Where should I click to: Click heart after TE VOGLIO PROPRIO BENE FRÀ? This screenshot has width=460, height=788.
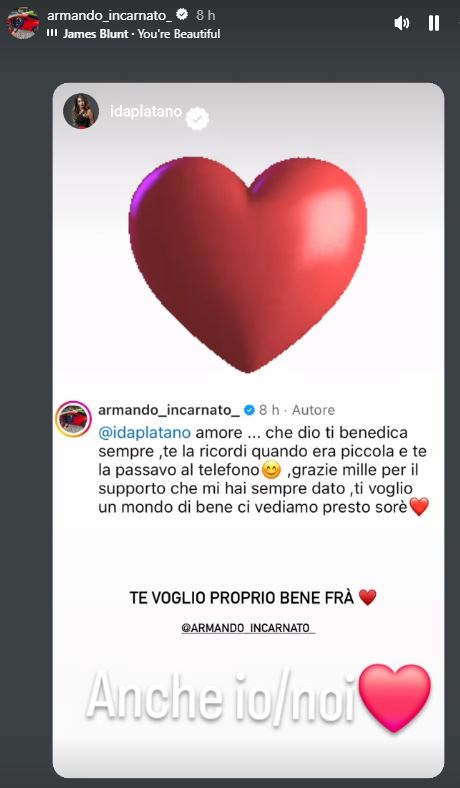pos(367,598)
